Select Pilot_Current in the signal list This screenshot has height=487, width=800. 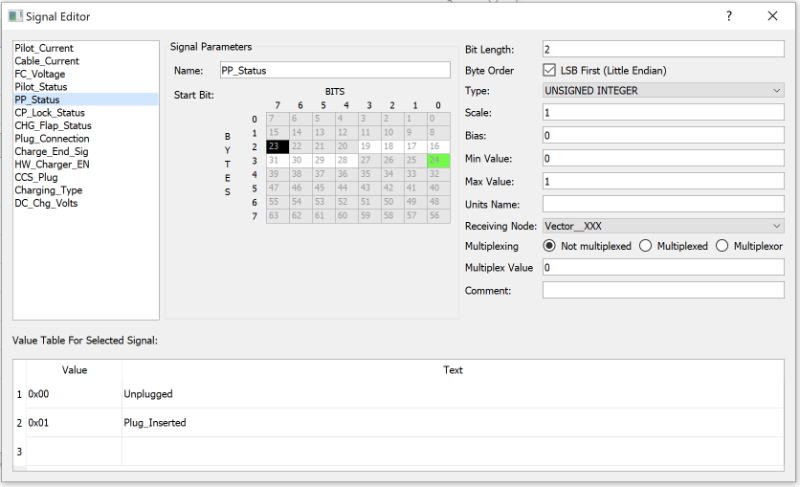point(44,48)
